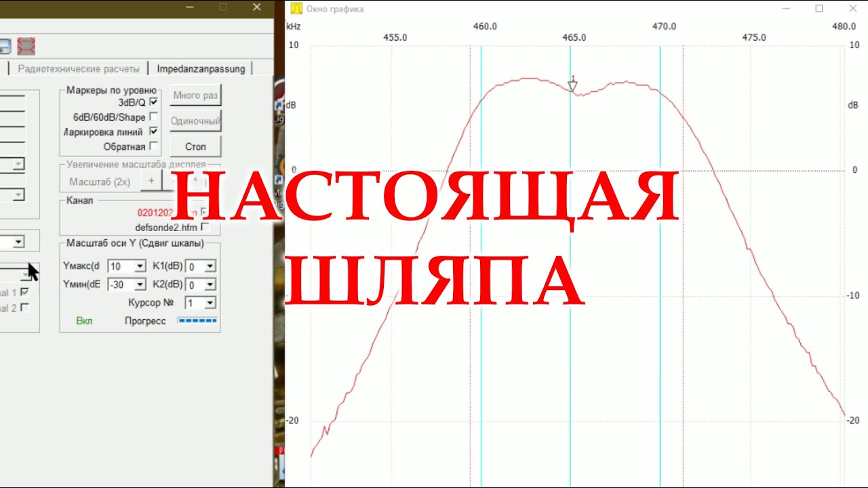This screenshot has width=868, height=488.
Task: Close the left settings window
Action: (256, 7)
